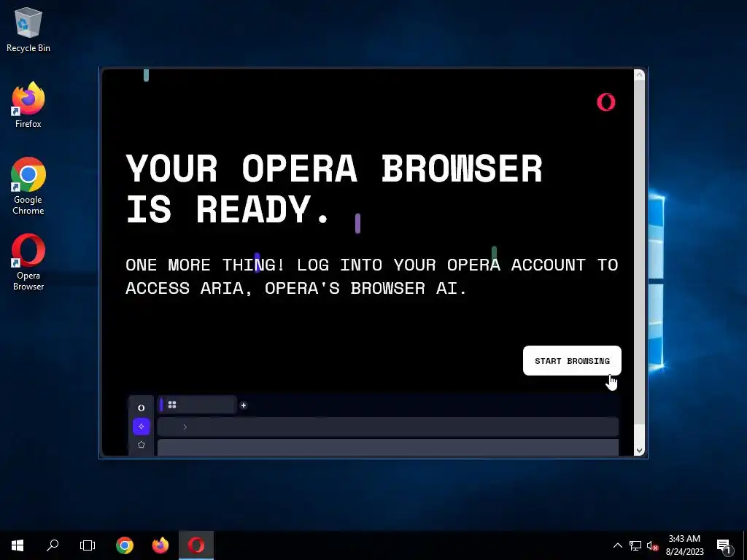Select the purple Aria AI icon in the mockup sidebar
The height and width of the screenshot is (560, 747).
pos(141,426)
